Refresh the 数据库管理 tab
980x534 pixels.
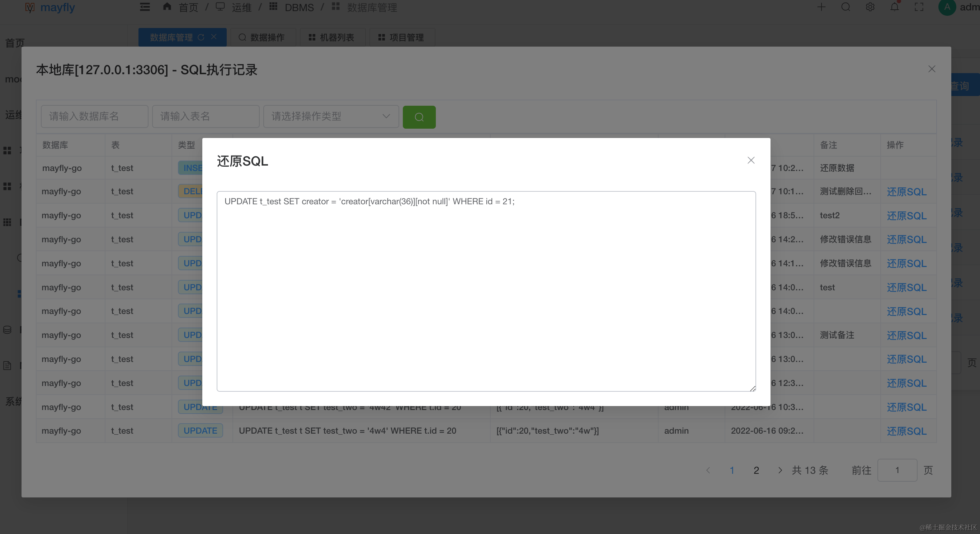tap(201, 37)
